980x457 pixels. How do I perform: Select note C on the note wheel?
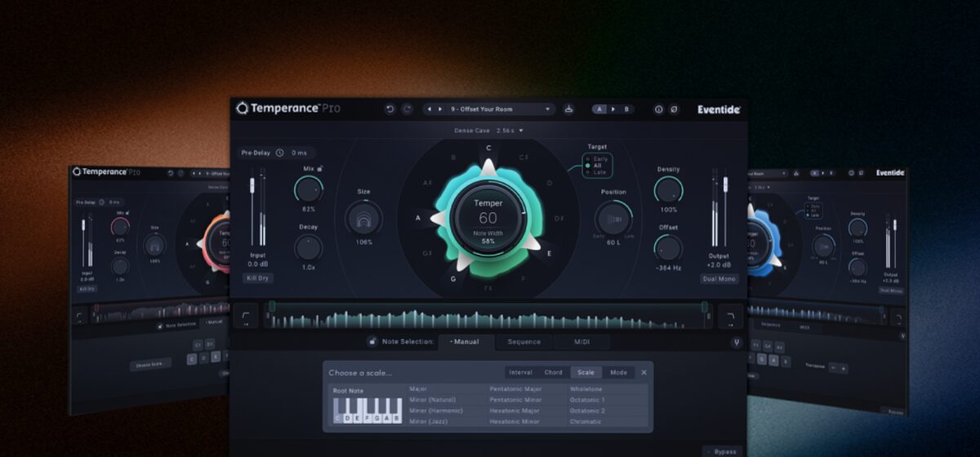(488, 148)
